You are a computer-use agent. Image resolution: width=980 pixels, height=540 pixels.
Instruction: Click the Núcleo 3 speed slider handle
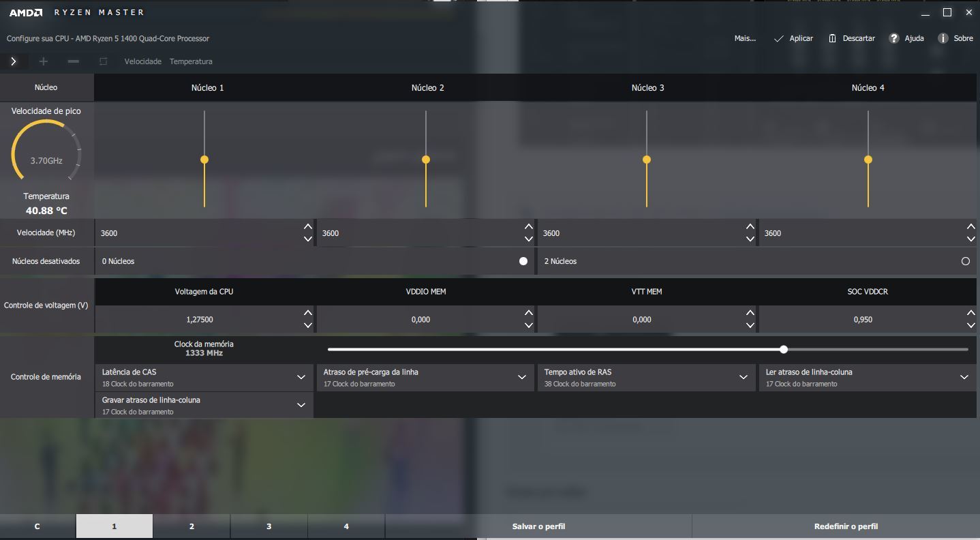647,160
